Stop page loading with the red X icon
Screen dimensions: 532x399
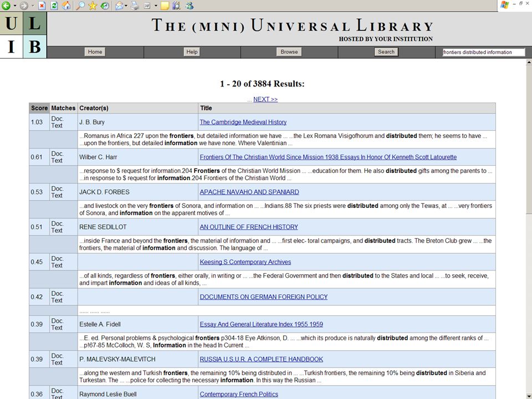click(42, 5)
